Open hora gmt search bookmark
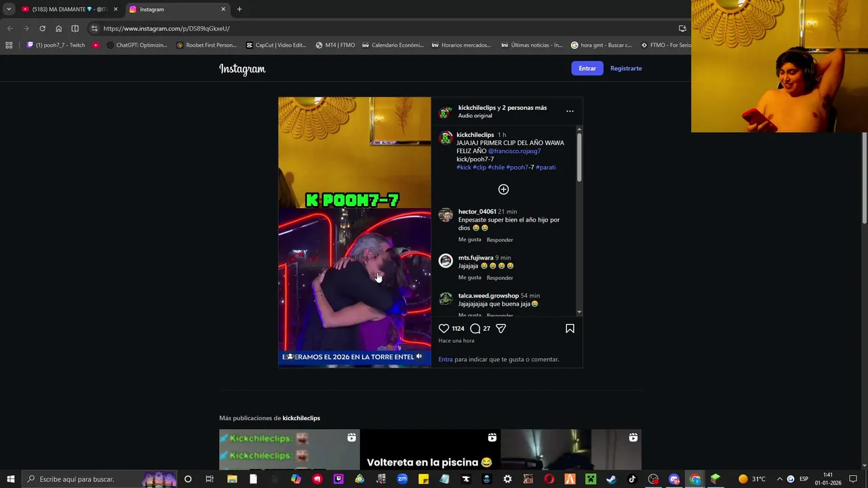 pos(601,45)
